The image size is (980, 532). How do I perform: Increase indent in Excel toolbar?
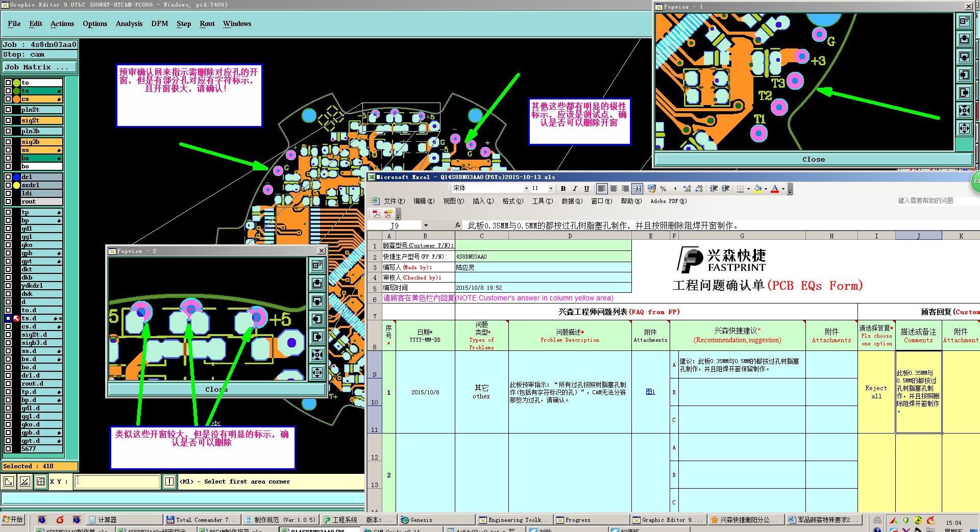725,189
